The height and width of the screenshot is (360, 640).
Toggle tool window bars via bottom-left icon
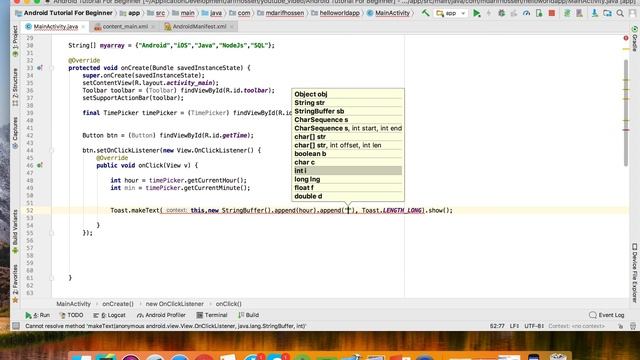tap(16, 326)
